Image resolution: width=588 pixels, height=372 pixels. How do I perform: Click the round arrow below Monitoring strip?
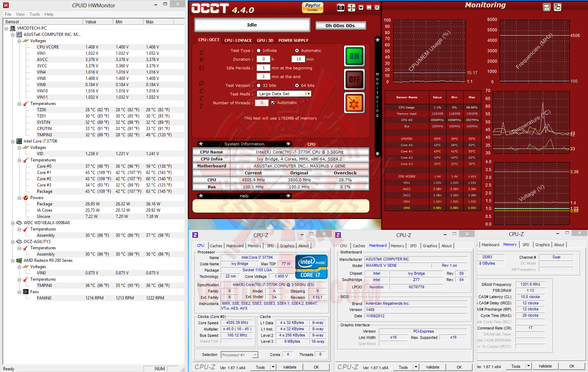(x=377, y=154)
